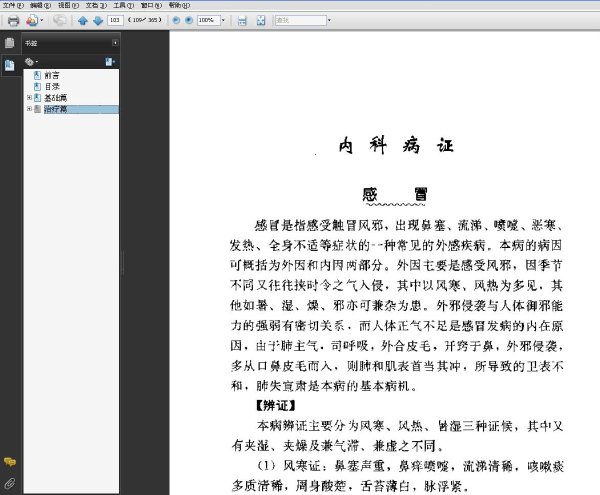Open the 编辑 menu
Image resolution: width=600 pixels, height=495 pixels.
tap(41, 5)
